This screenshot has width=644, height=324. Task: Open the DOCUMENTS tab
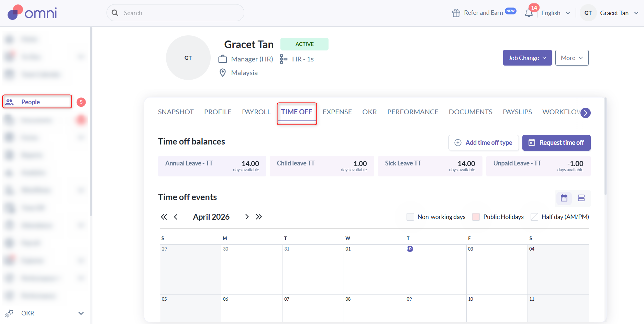tap(470, 112)
